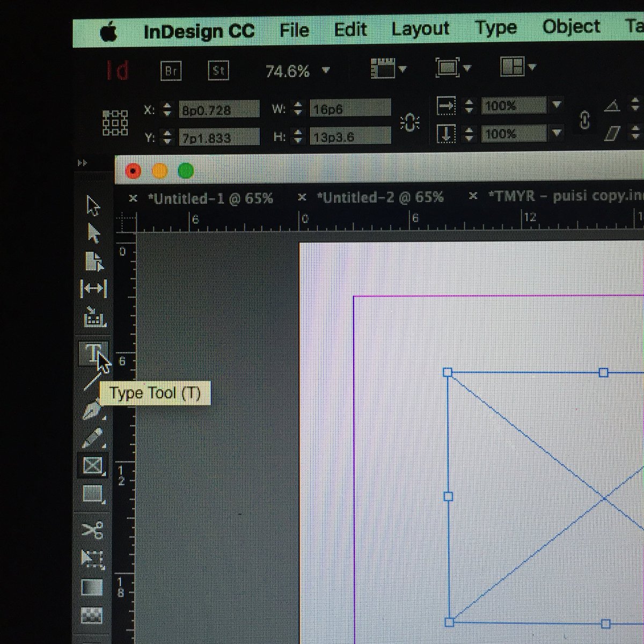The height and width of the screenshot is (644, 644).
Task: Click the Y position field
Action: tap(219, 137)
